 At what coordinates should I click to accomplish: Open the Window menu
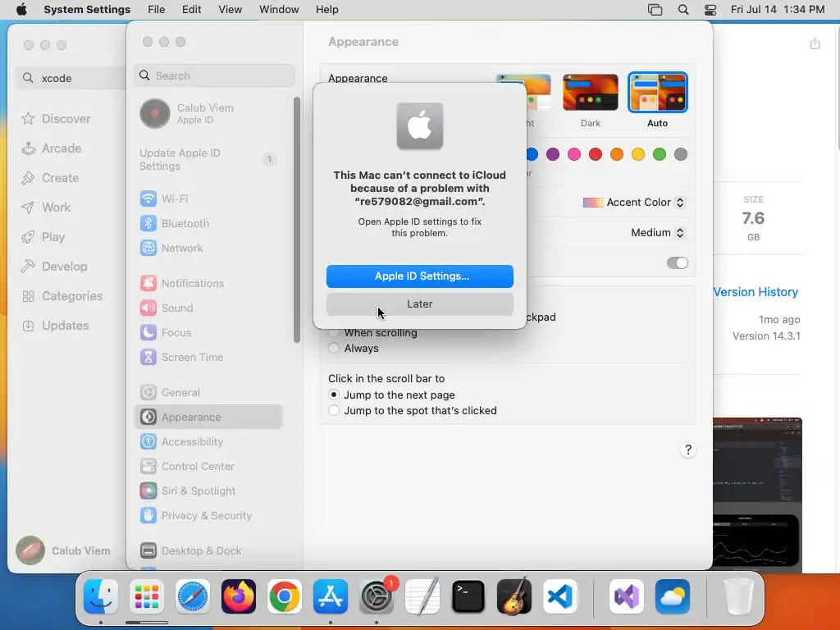click(279, 10)
